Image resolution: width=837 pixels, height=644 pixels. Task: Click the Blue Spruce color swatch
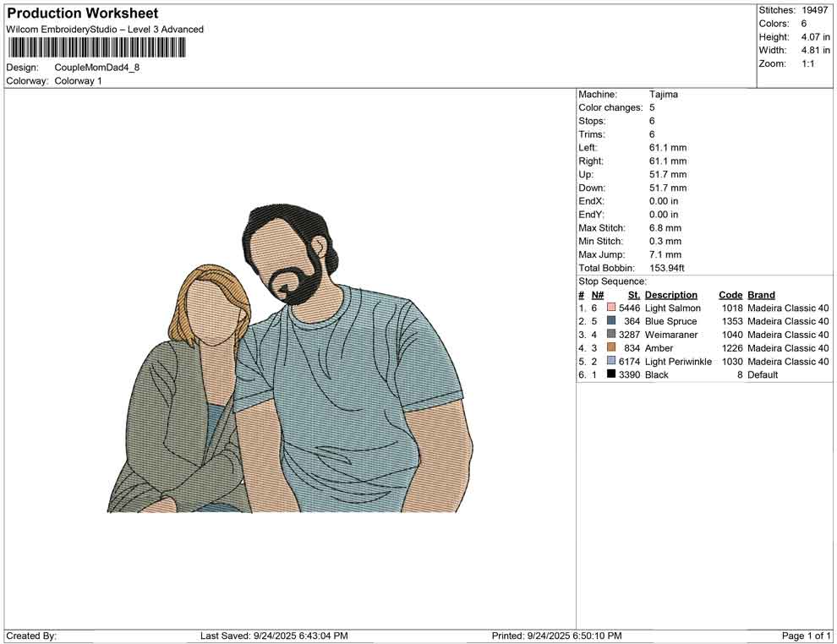[x=611, y=320]
